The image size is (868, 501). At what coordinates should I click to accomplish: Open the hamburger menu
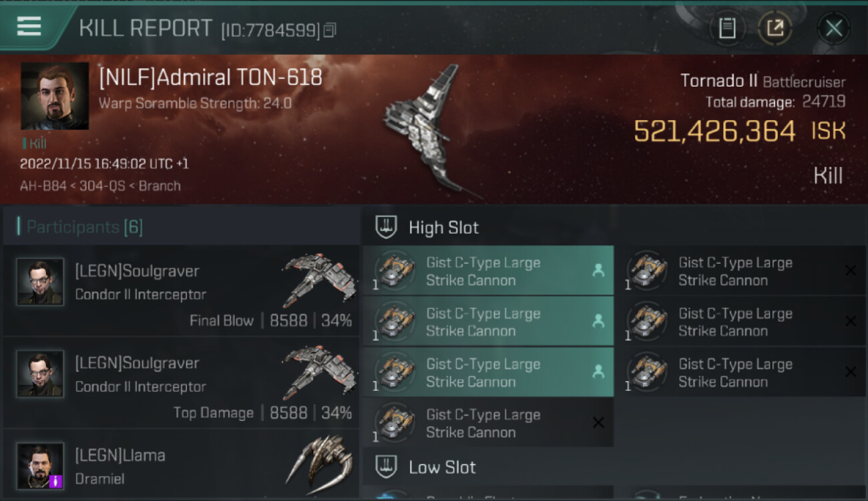click(29, 27)
